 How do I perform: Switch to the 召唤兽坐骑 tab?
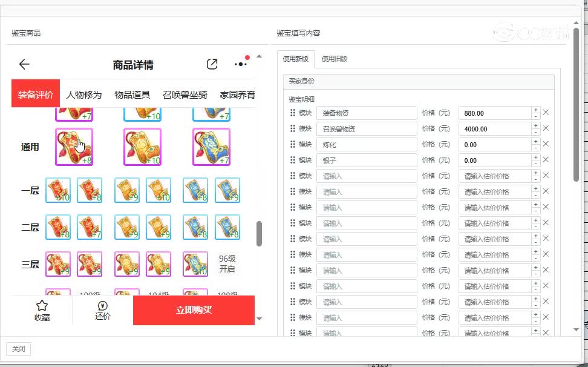[185, 94]
